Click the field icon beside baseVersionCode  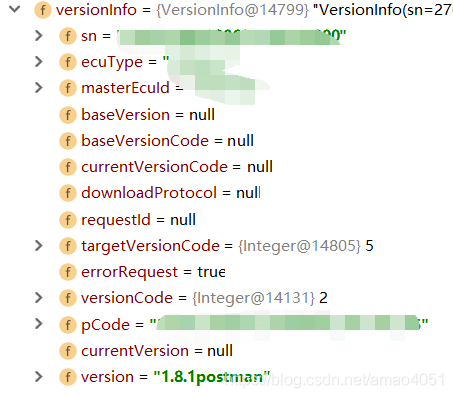point(68,141)
